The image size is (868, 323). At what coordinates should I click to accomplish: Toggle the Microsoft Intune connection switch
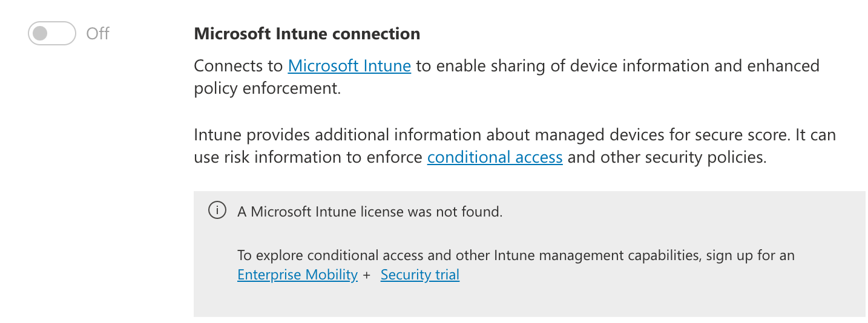click(x=52, y=33)
